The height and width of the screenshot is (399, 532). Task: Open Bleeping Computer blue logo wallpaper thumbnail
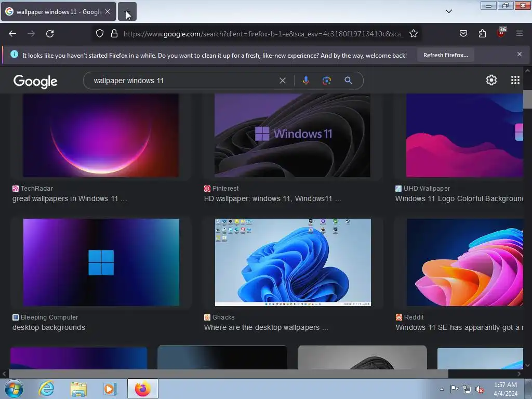pyautogui.click(x=101, y=262)
